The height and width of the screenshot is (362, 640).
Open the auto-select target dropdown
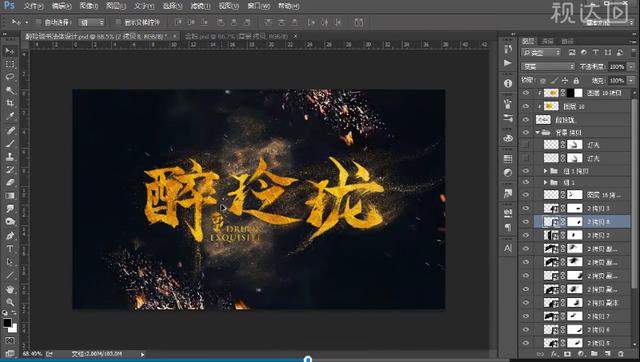point(91,22)
